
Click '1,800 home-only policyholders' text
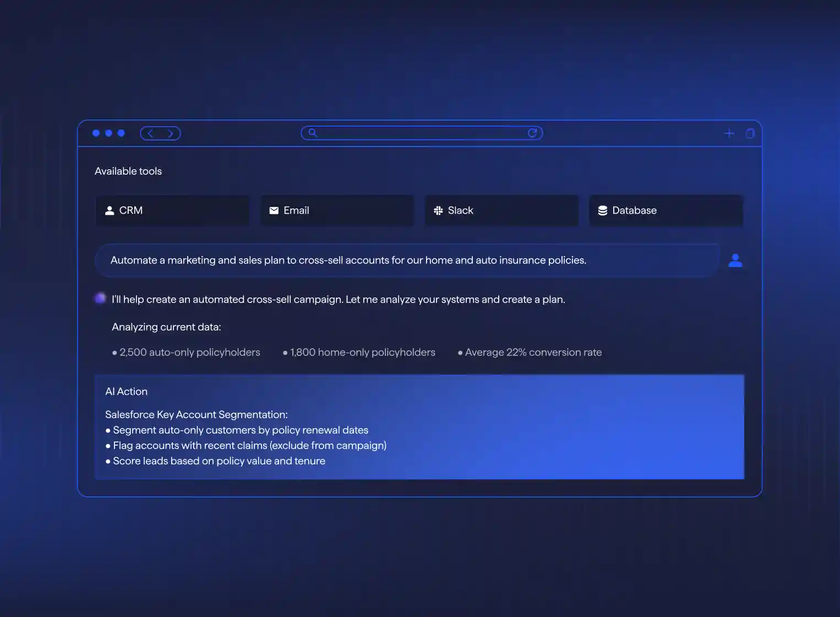point(363,352)
